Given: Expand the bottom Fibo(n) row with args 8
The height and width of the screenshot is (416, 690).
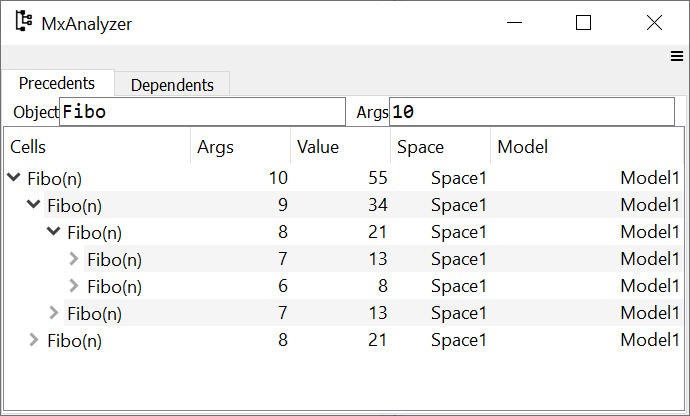Looking at the screenshot, I should click(x=33, y=340).
